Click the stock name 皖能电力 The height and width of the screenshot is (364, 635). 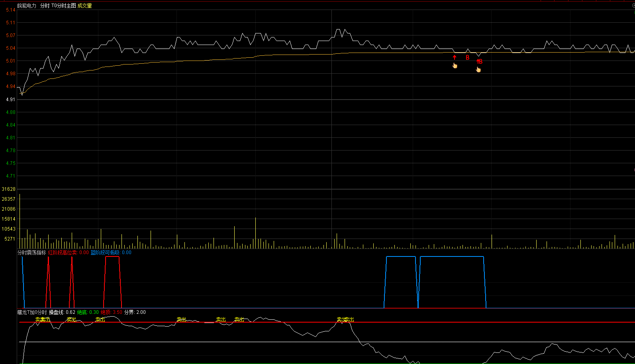(x=27, y=6)
